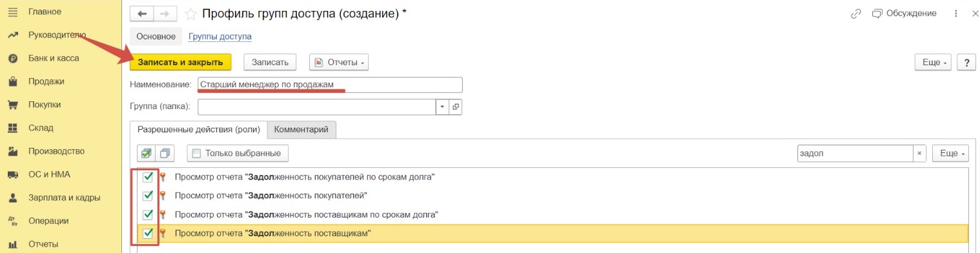Clear the 'задол' search field

coord(919,154)
